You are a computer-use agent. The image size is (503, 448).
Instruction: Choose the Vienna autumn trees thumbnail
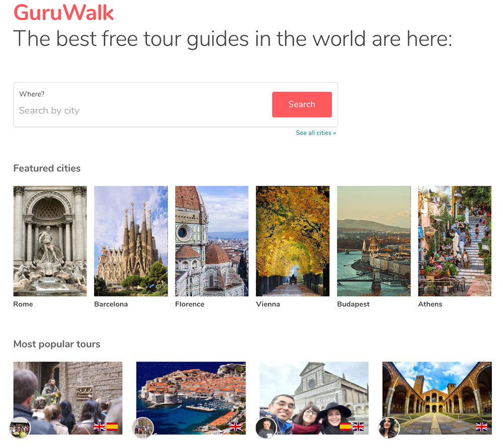(x=293, y=241)
